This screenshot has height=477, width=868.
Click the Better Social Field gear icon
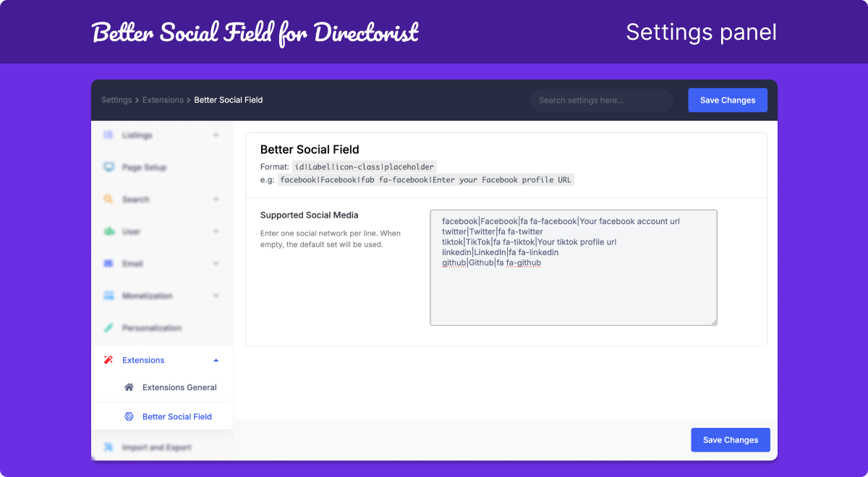tap(129, 418)
